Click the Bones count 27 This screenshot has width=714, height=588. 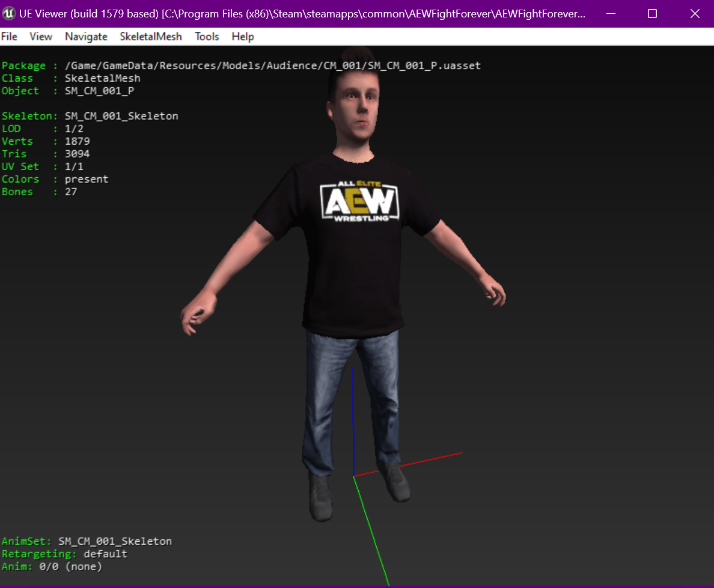click(71, 192)
